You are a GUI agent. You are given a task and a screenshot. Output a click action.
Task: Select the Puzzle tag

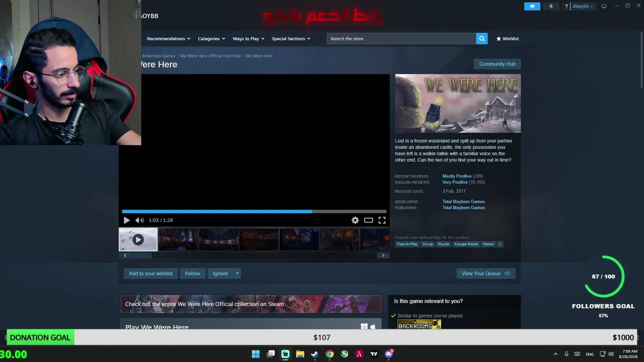[443, 244]
